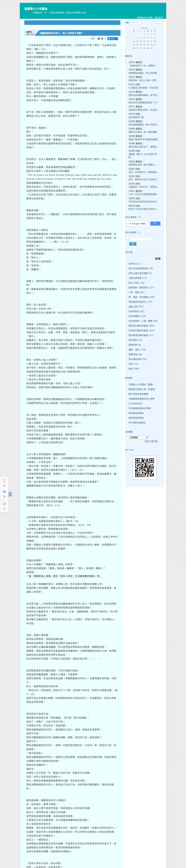Open 部落格全站分類:圖文創作 link

(150, 18)
